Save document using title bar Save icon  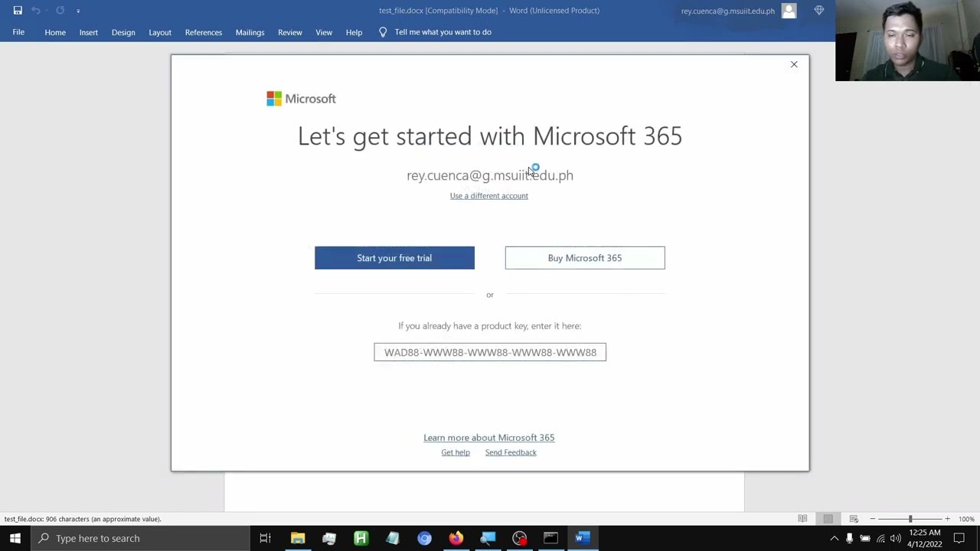point(18,11)
